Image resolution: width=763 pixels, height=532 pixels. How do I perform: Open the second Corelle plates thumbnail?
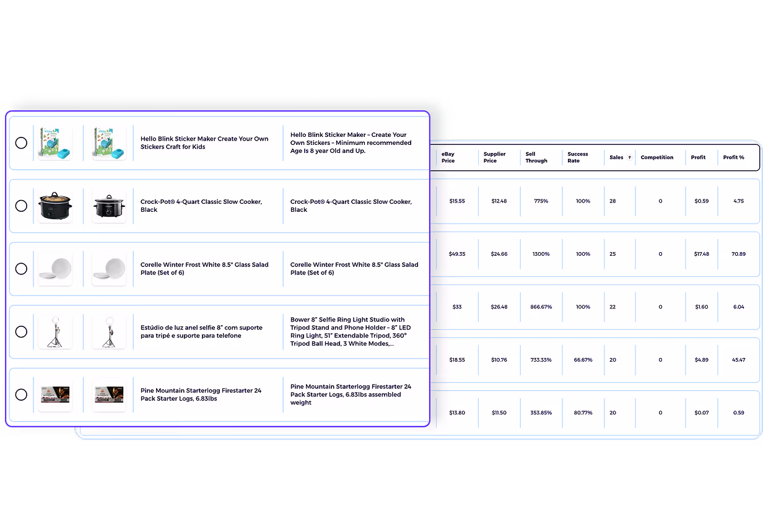[109, 269]
